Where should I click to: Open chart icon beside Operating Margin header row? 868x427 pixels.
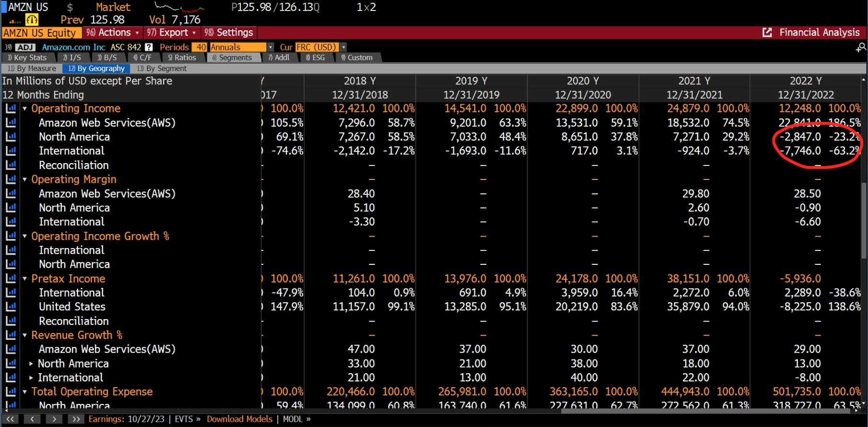coord(11,179)
